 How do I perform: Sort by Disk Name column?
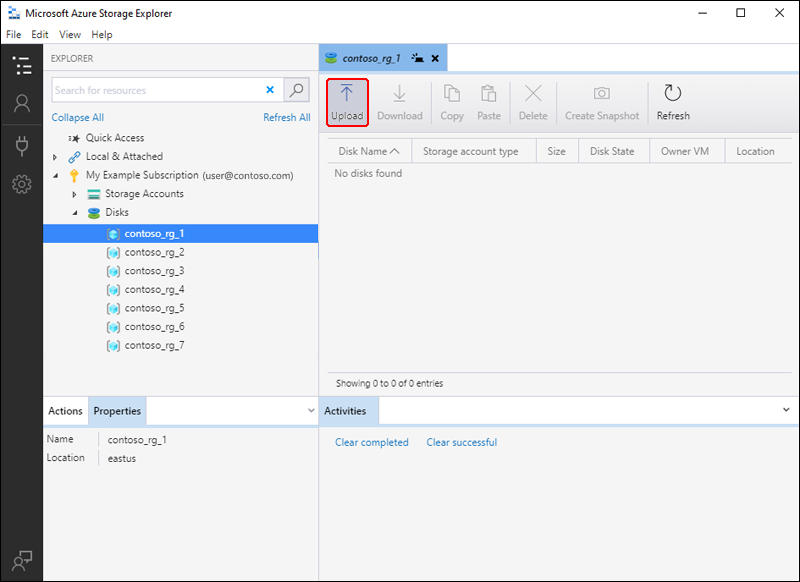(x=368, y=151)
